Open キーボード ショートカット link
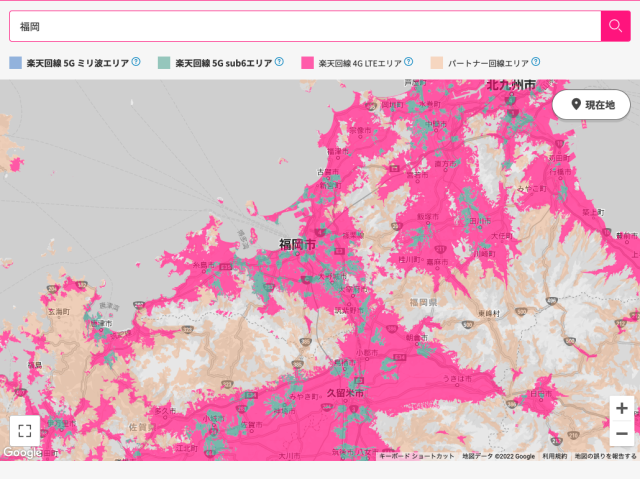The height and width of the screenshot is (479, 640). [x=417, y=456]
